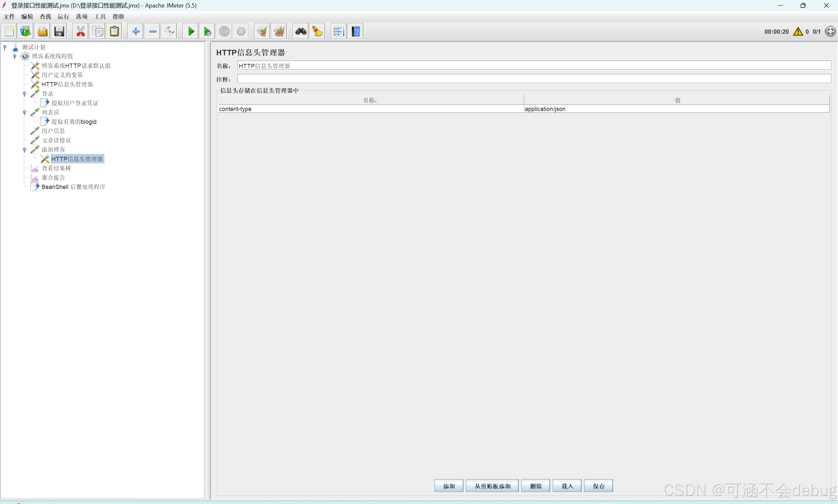Clear all results with double broom icon
The height and width of the screenshot is (504, 838).
coord(279,31)
